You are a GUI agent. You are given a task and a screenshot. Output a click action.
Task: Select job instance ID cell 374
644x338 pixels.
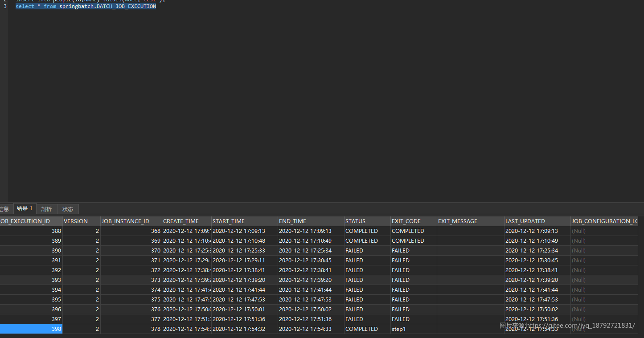point(131,290)
